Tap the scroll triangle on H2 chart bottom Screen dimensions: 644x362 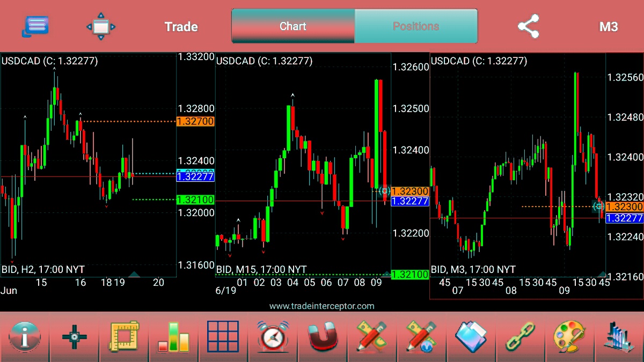point(134,274)
